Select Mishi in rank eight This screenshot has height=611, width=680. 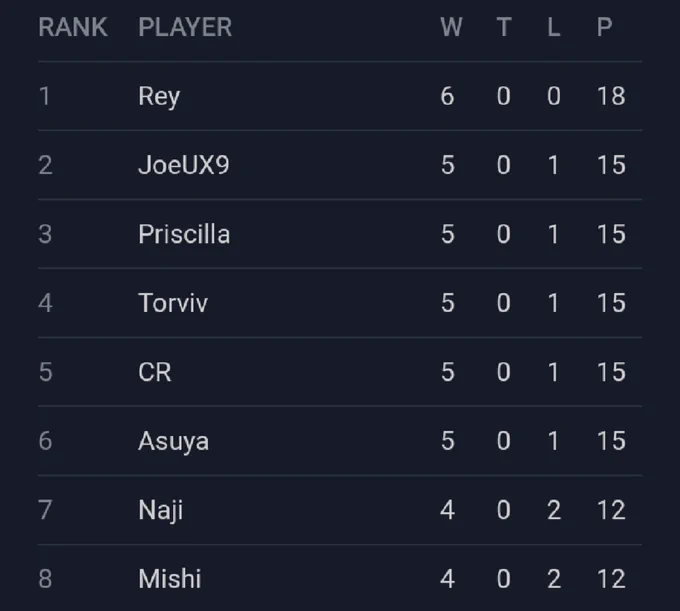click(170, 579)
